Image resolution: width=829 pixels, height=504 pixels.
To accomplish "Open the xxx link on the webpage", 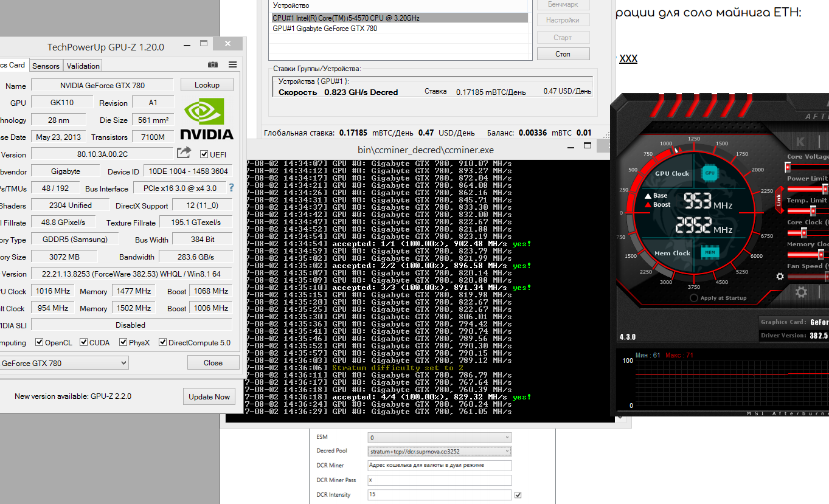I will point(628,58).
